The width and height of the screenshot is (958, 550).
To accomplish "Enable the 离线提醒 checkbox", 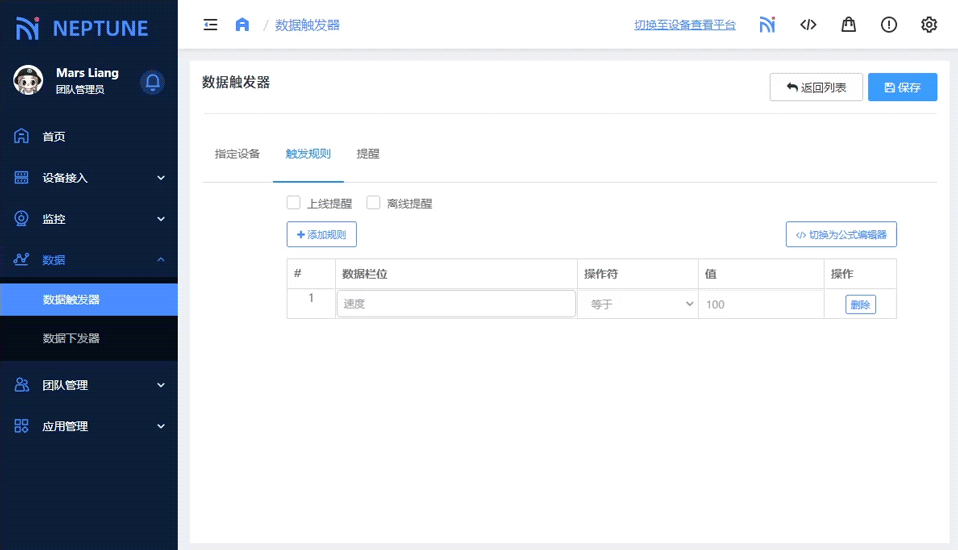I will pyautogui.click(x=374, y=203).
